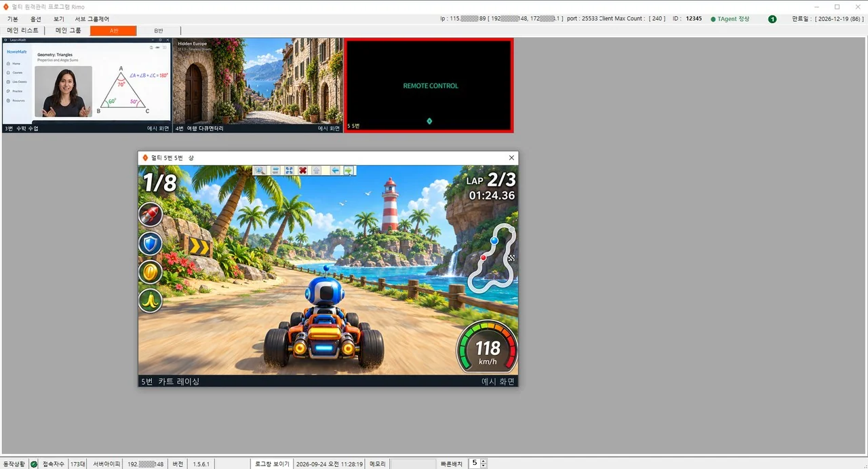This screenshot has height=469, width=868.
Task: Click the green operation status icon in status bar
Action: click(34, 464)
